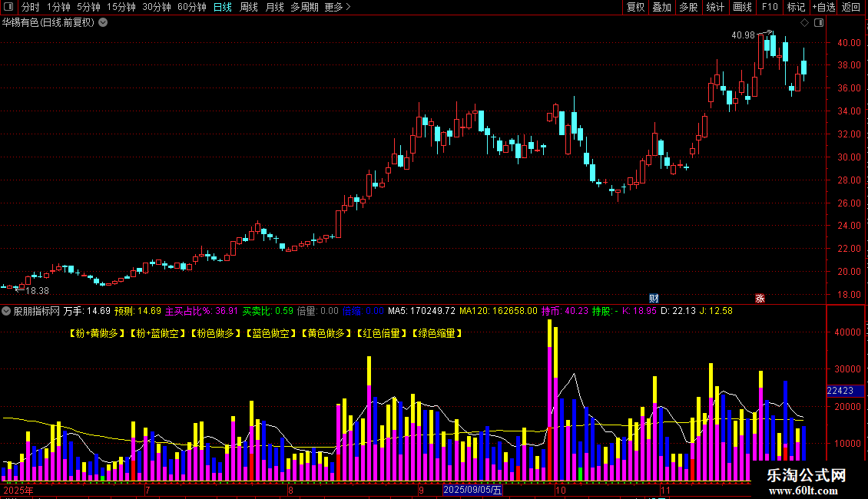Image resolution: width=868 pixels, height=499 pixels.
Task: Click the 叠加 overlay button
Action: (x=662, y=7)
